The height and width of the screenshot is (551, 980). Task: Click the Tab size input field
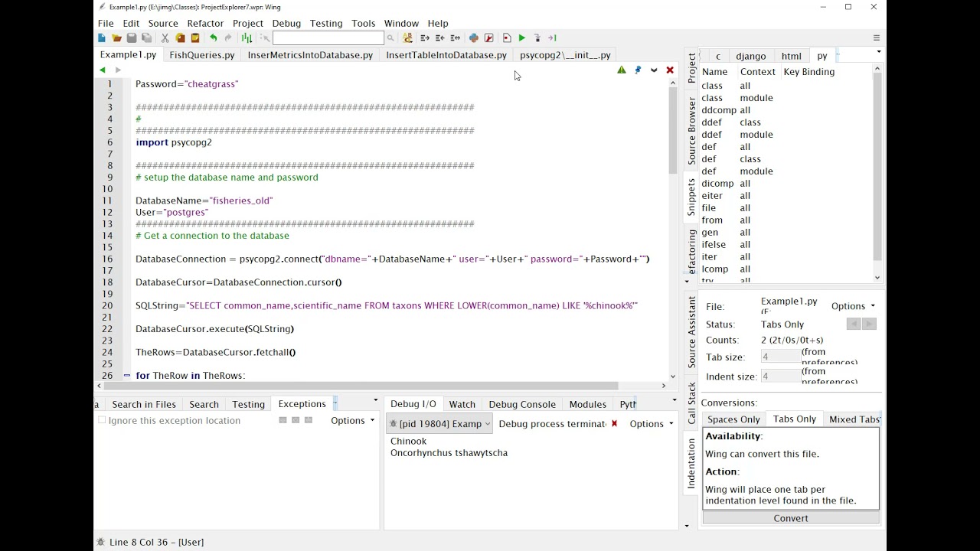coord(780,357)
